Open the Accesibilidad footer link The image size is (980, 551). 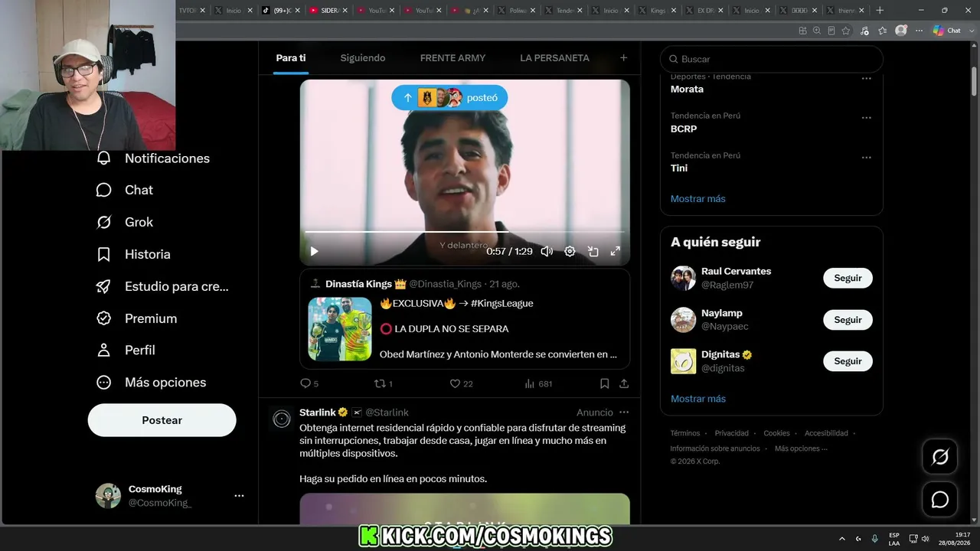click(x=826, y=433)
